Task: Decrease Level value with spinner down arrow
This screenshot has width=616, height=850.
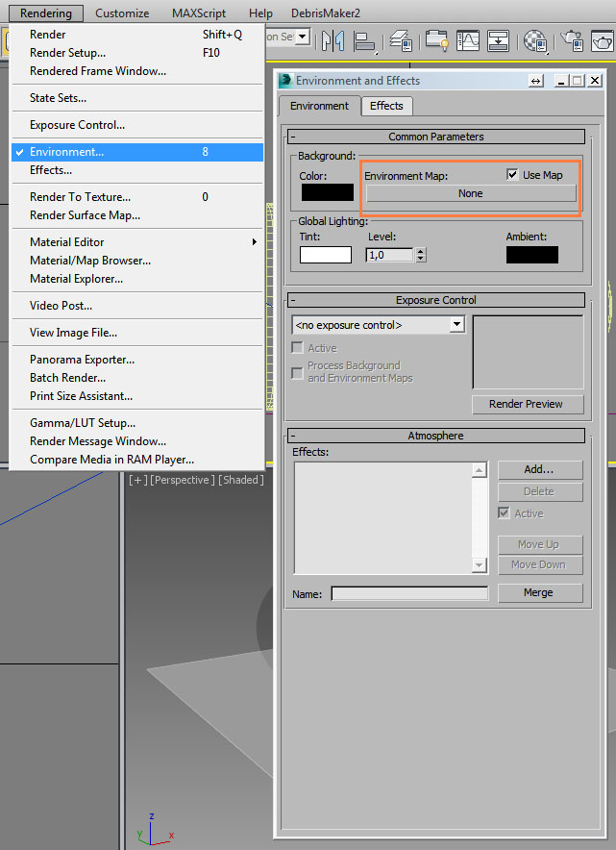Action: pos(421,259)
